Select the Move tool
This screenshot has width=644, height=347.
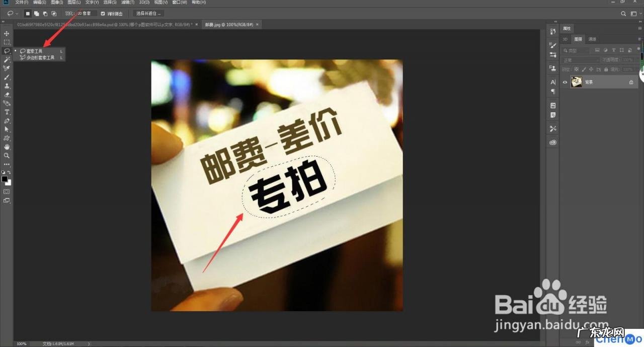(7, 34)
